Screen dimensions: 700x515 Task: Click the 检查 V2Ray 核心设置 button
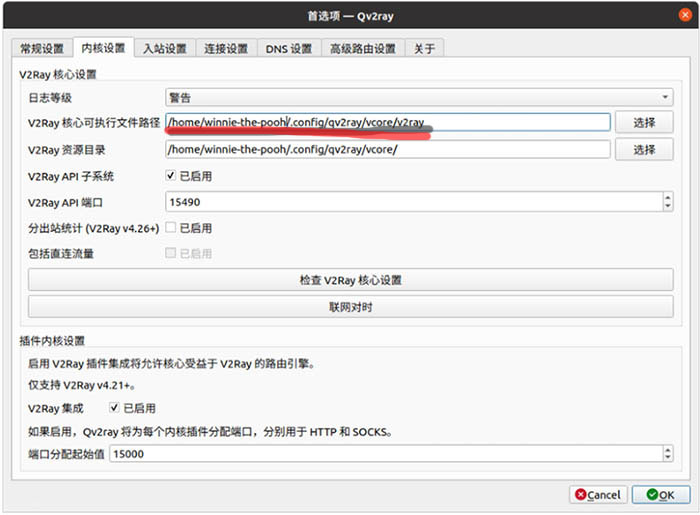[350, 280]
